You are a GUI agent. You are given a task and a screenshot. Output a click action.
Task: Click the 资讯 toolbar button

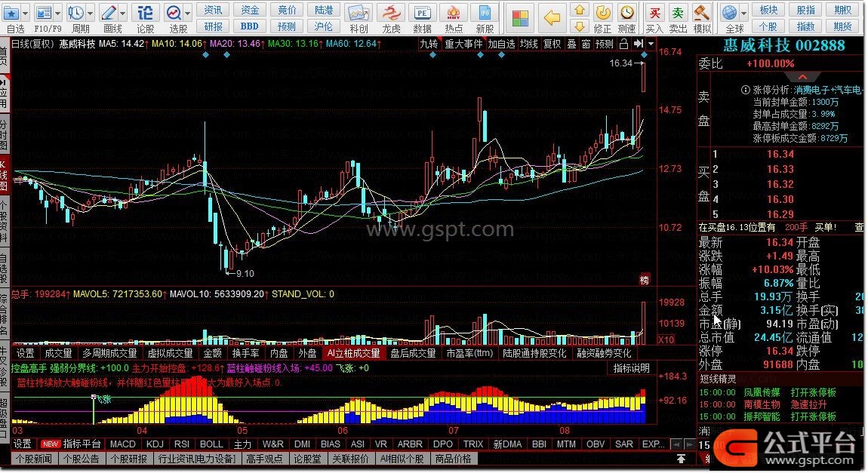213,10
